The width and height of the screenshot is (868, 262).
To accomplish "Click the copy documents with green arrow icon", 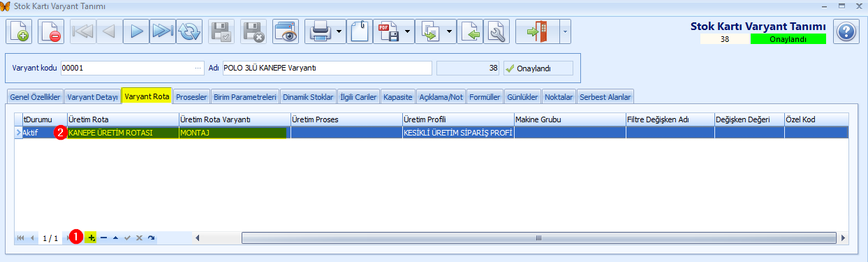I will 429,31.
